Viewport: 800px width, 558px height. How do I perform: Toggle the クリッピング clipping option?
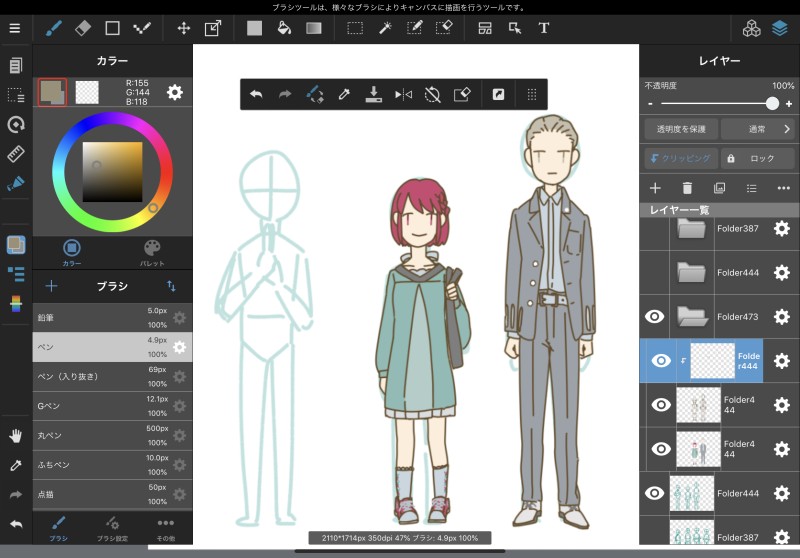tap(679, 158)
